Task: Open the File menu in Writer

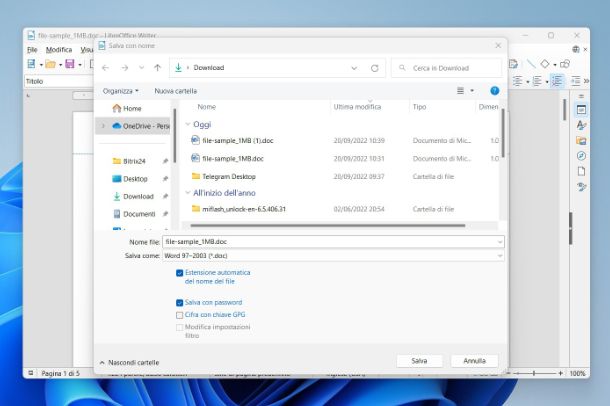Action: pyautogui.click(x=32, y=50)
